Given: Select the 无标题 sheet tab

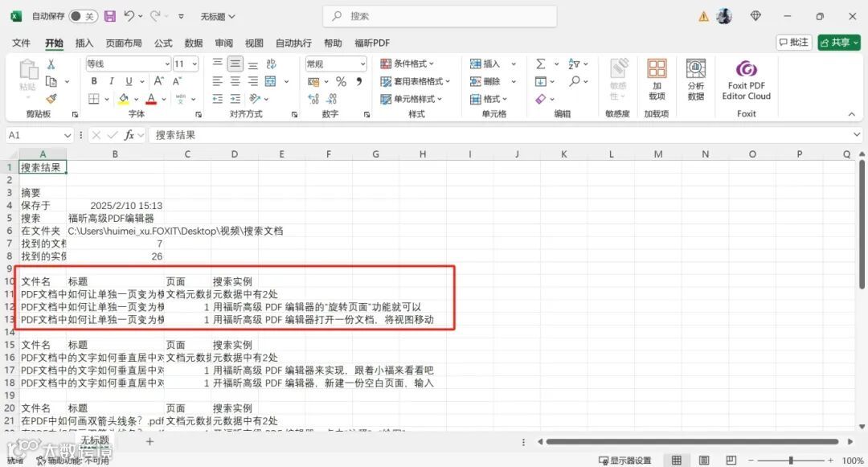Looking at the screenshot, I should (x=95, y=440).
